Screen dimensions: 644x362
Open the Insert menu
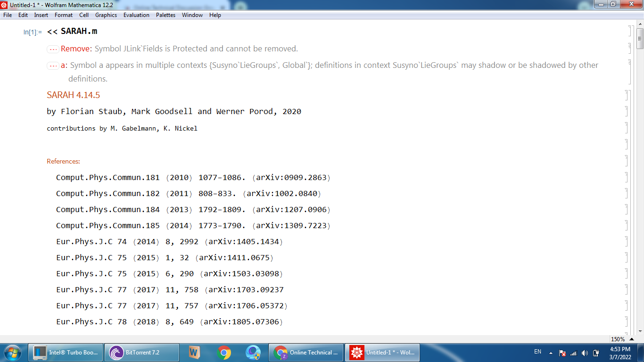pos(41,15)
